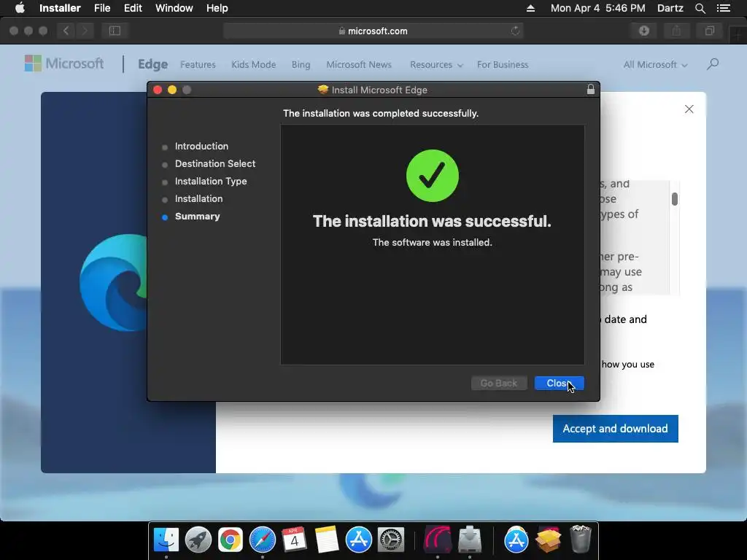Image resolution: width=747 pixels, height=560 pixels.
Task: Open Bing link in page navigation
Action: tap(301, 65)
